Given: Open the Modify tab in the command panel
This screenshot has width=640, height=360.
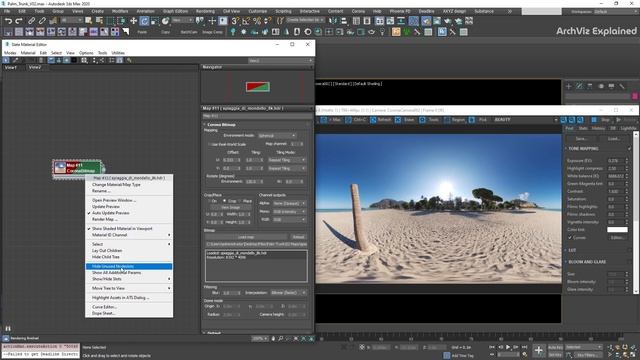Looking at the screenshot, I should pos(579,86).
